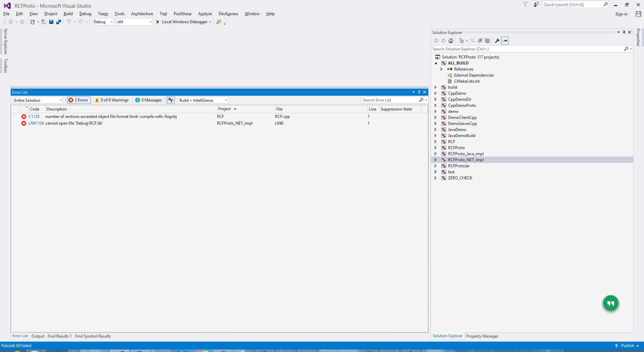The height and width of the screenshot is (352, 644).
Task: Select CMakeLists.txt under ALL_BUILD
Action: pyautogui.click(x=467, y=81)
